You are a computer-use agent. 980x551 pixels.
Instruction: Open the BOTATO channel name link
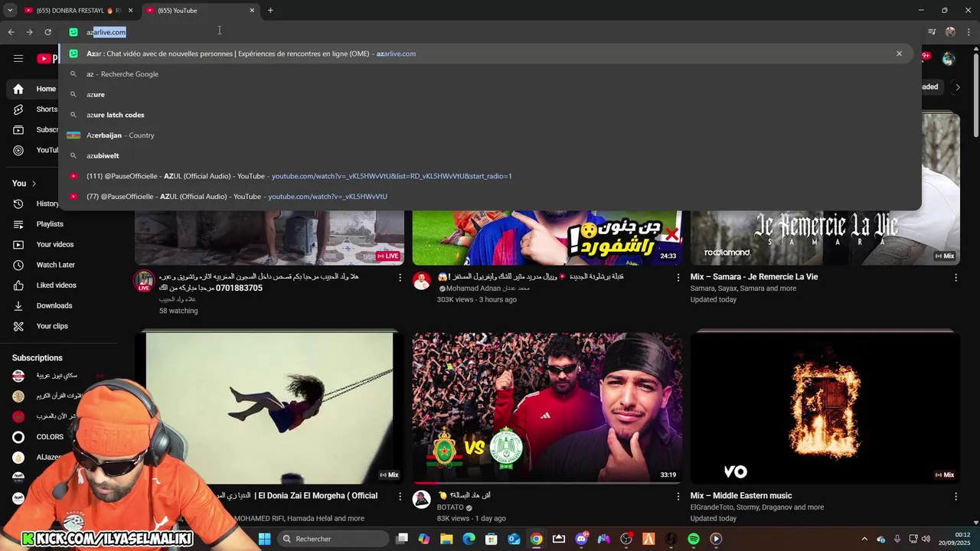pyautogui.click(x=450, y=507)
